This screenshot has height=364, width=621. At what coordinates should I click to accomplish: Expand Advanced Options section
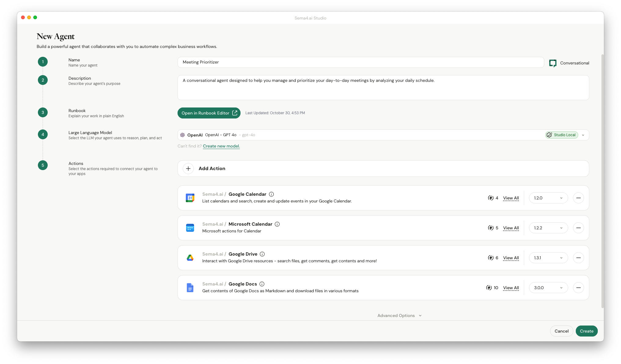tap(399, 315)
